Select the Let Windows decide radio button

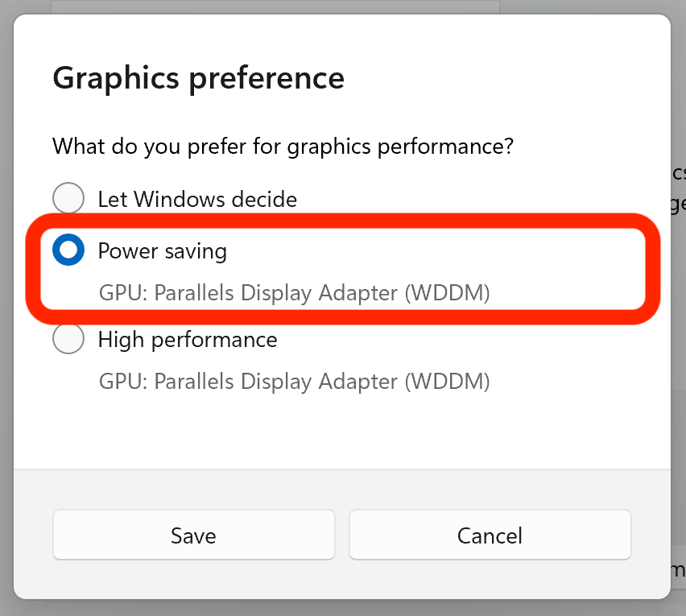(68, 199)
